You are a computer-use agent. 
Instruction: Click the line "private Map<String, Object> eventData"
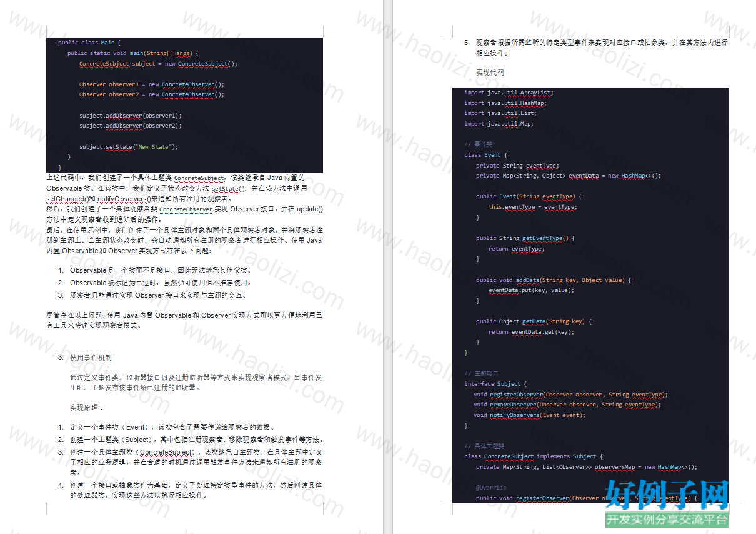coord(569,176)
